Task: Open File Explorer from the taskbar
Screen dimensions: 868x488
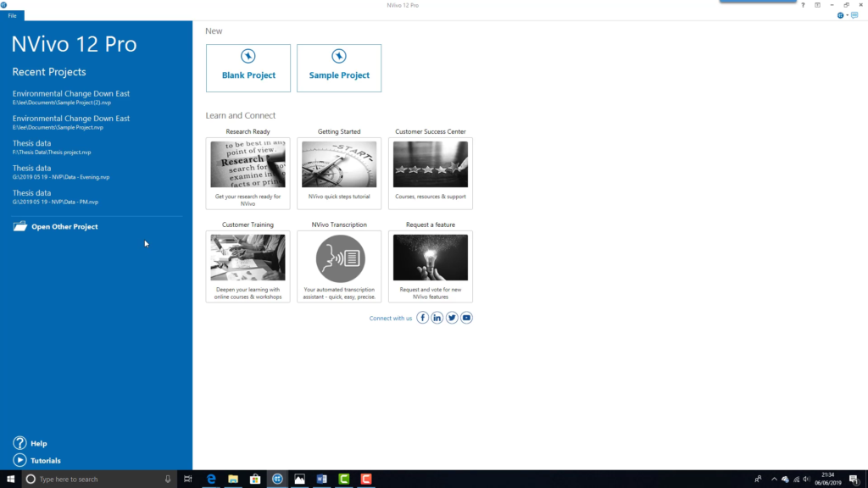Action: pyautogui.click(x=233, y=480)
